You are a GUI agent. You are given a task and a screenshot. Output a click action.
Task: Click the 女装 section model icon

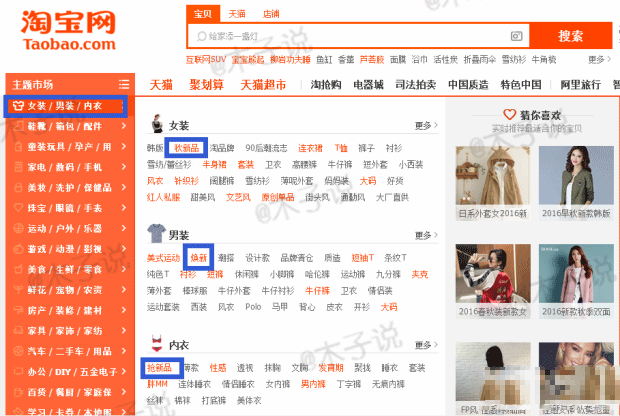click(157, 123)
